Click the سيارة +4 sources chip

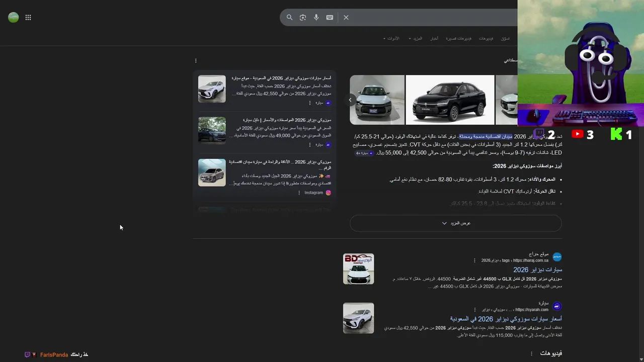(365, 153)
